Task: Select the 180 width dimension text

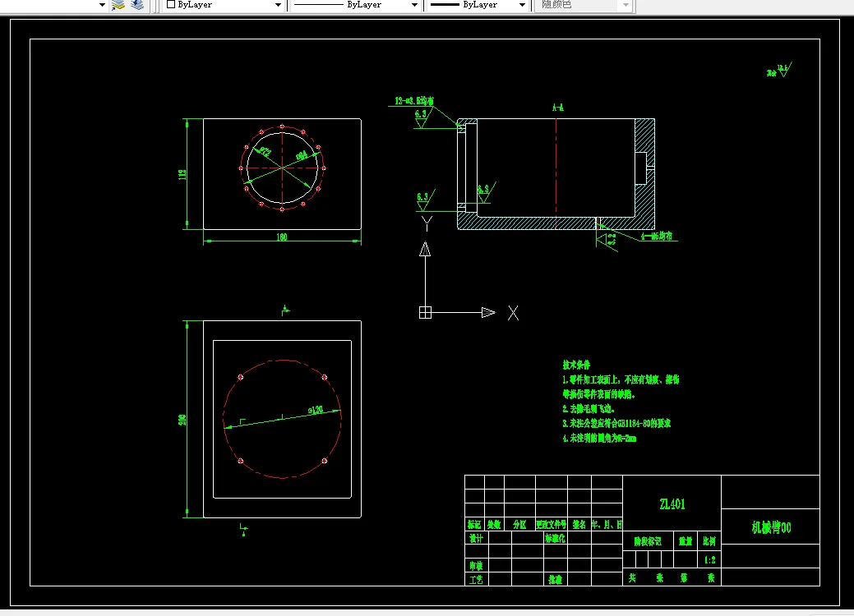Action: (282, 237)
